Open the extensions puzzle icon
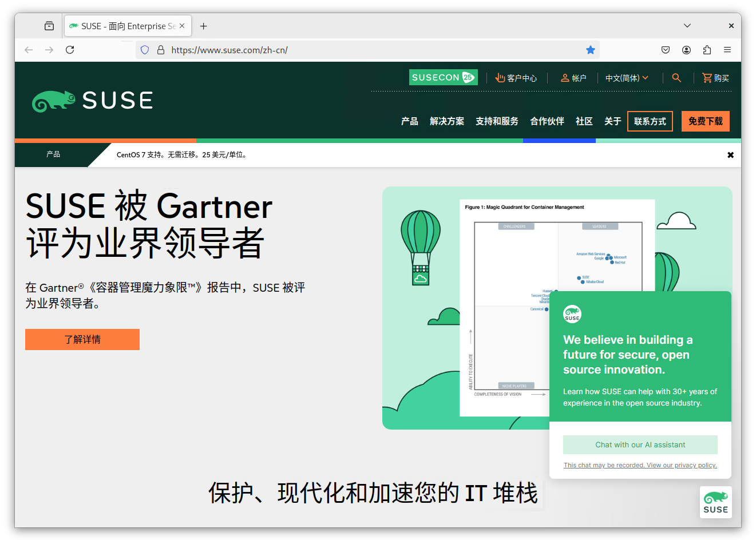Image resolution: width=756 pixels, height=544 pixels. 707,50
